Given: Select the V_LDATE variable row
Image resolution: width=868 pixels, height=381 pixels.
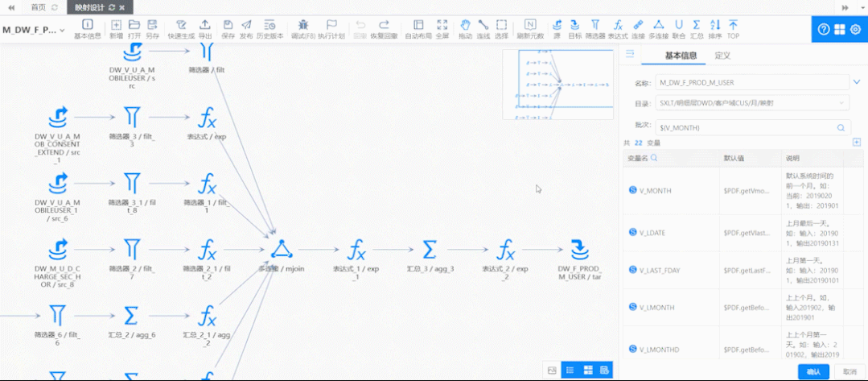Looking at the screenshot, I should (x=742, y=232).
